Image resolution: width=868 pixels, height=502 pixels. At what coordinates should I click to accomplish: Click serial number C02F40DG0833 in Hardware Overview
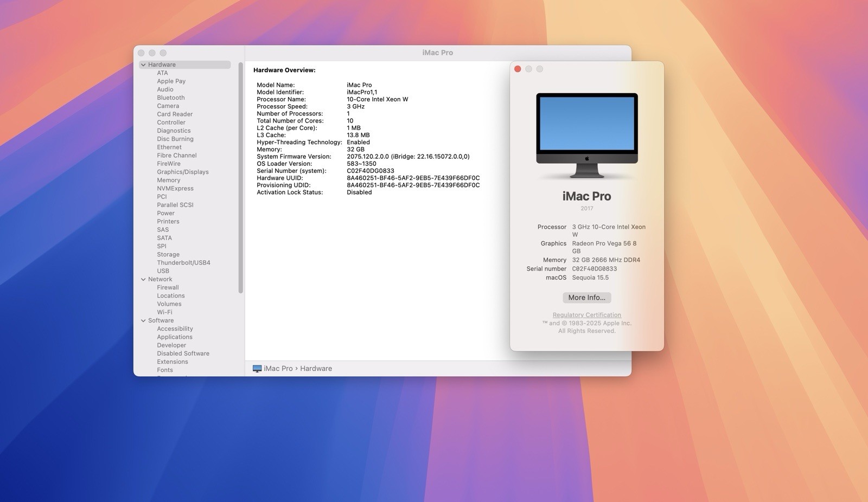point(371,171)
